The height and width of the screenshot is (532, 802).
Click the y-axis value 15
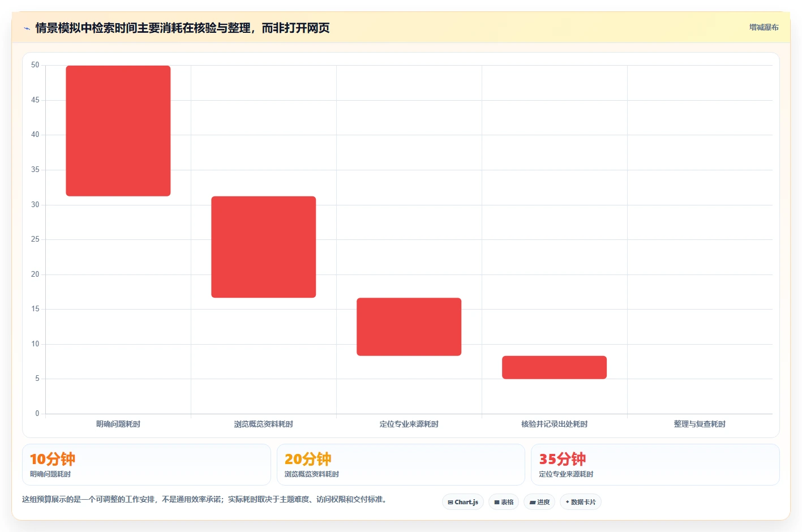pyautogui.click(x=35, y=309)
